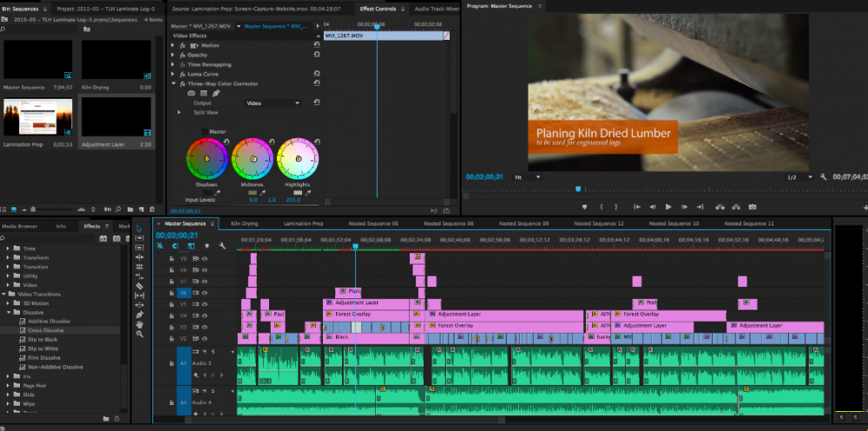The width and height of the screenshot is (868, 431).
Task: Reset the Luma Curve effect
Action: pyautogui.click(x=317, y=74)
